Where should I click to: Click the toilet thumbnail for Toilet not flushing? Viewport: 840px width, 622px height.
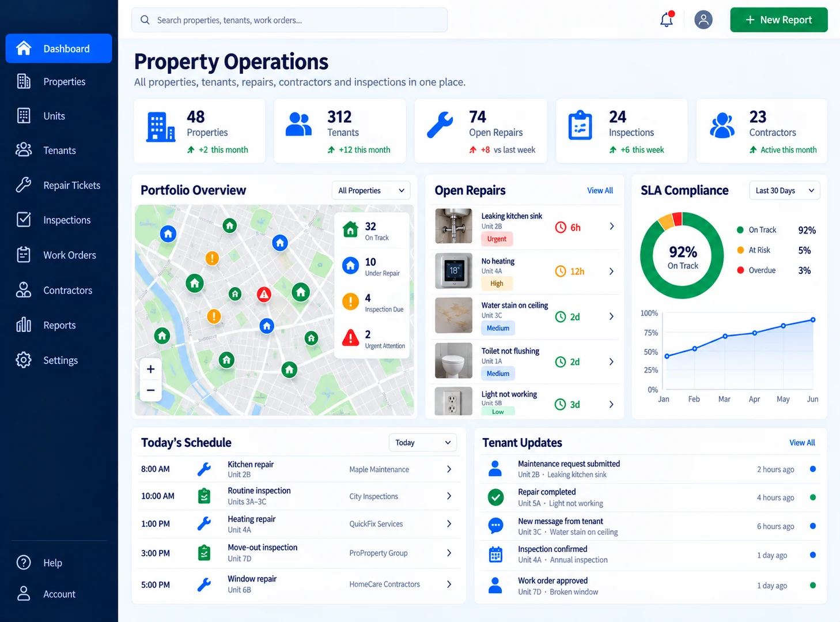point(453,361)
